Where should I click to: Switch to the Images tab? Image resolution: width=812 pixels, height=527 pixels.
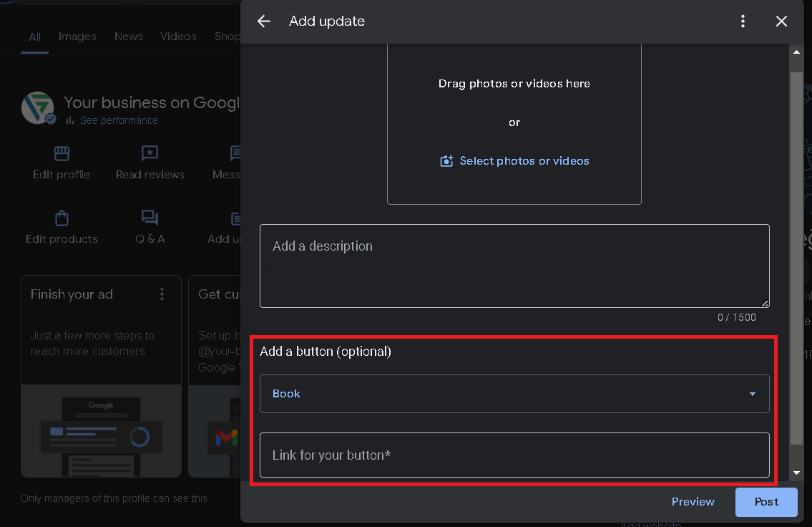pyautogui.click(x=77, y=36)
